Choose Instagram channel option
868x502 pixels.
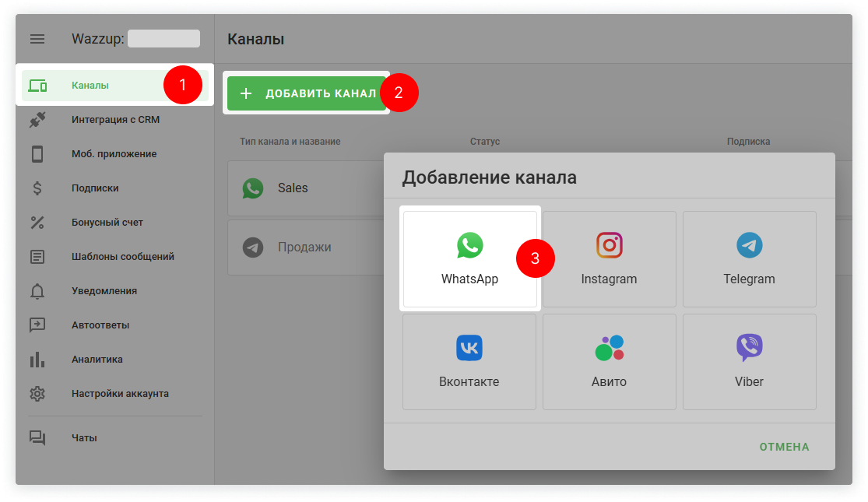(609, 258)
